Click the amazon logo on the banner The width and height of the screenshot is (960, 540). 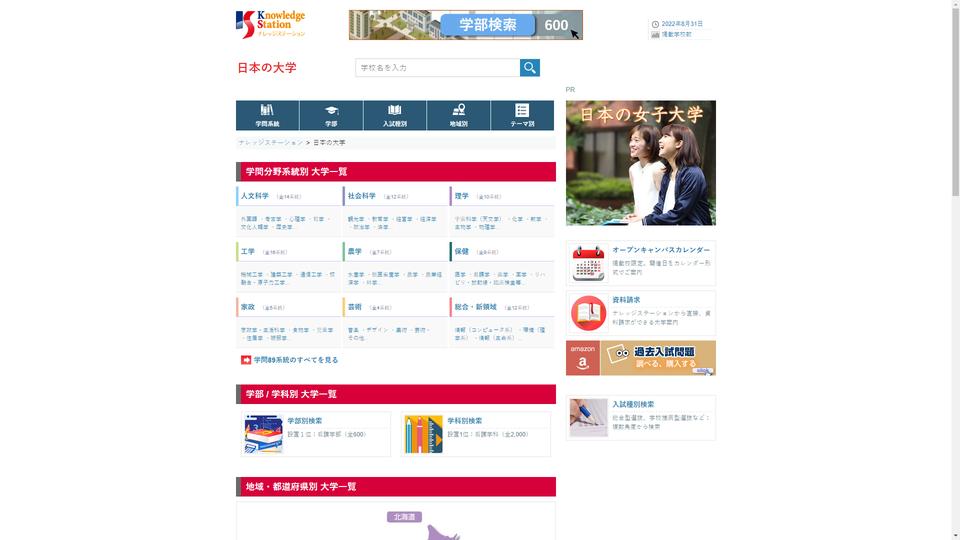point(582,358)
